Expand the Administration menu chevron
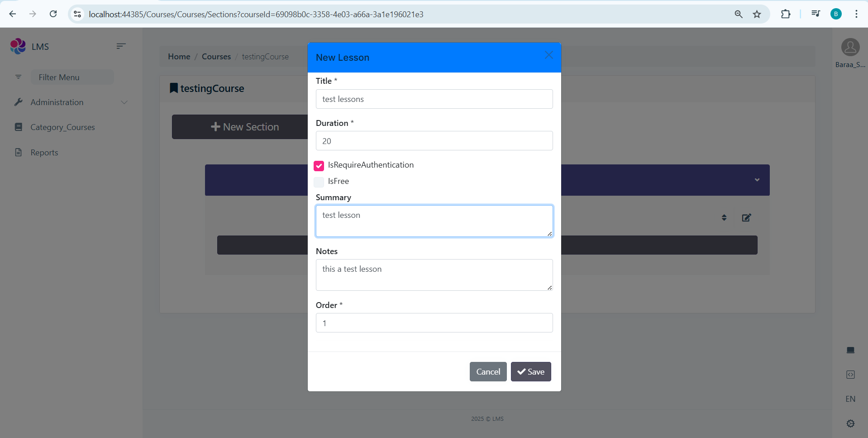Screen dimensions: 868x438 [124, 102]
